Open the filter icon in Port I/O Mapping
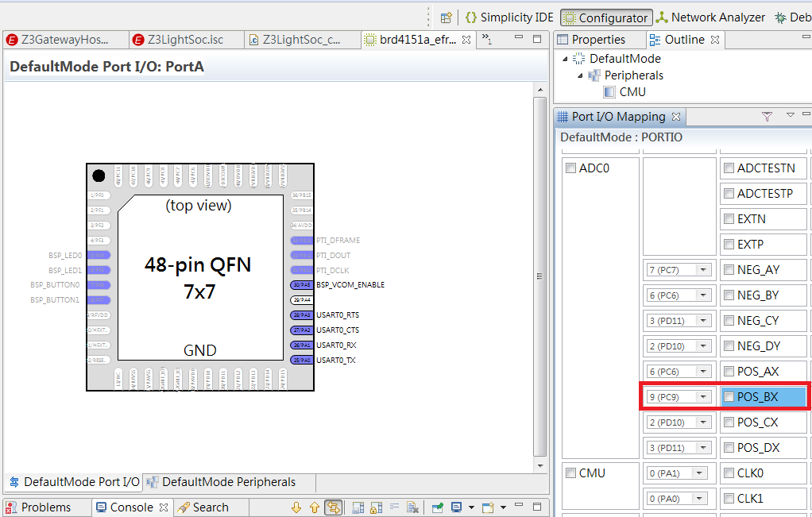The image size is (812, 517). click(x=767, y=116)
